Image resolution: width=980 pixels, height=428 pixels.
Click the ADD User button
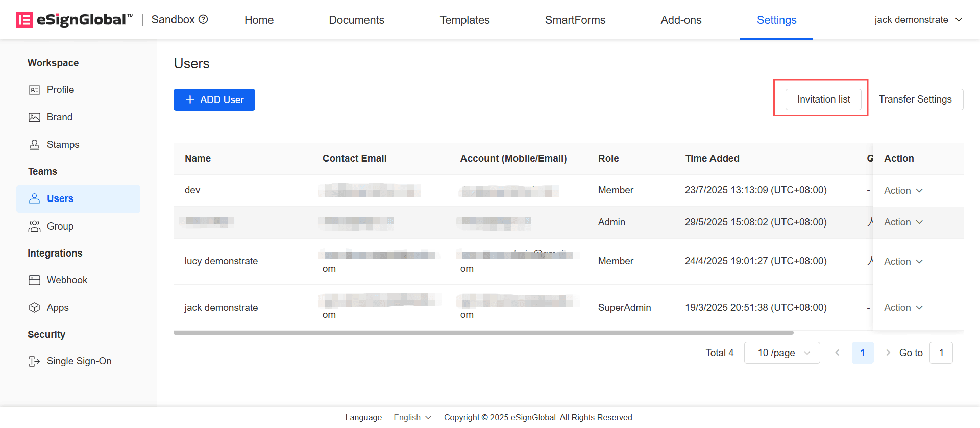coord(214,100)
